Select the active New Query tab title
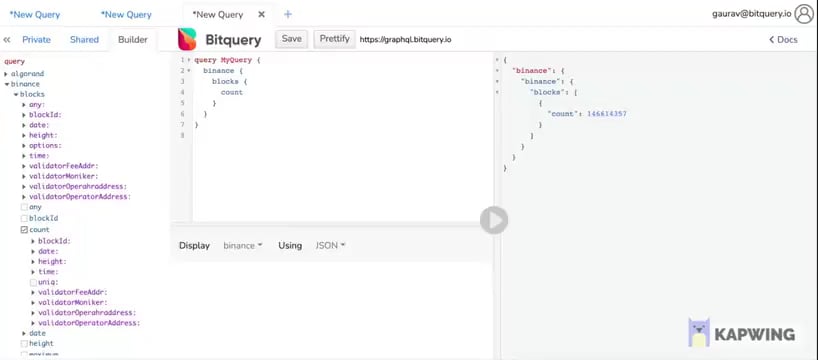818x360 pixels. [x=218, y=15]
